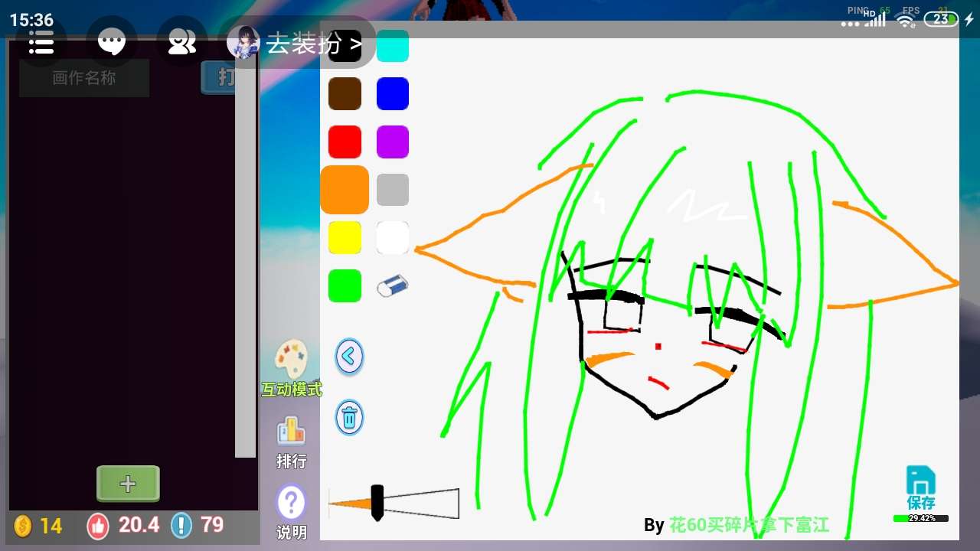Viewport: 980px width, 551px height.
Task: Add new painting with plus button
Action: [128, 484]
